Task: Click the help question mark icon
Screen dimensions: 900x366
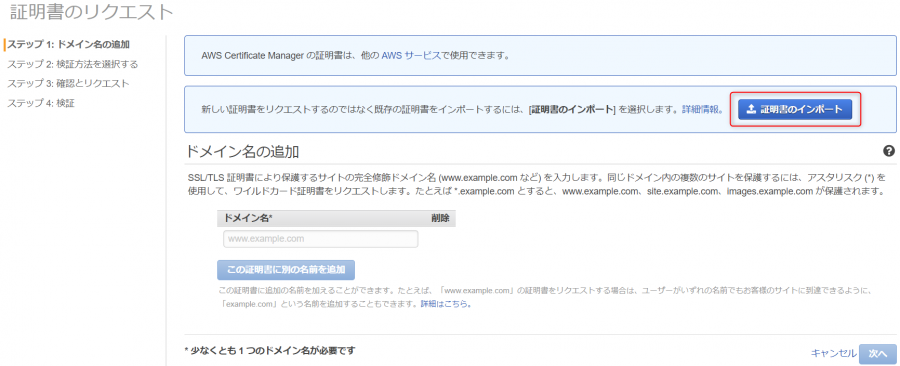Action: click(x=889, y=151)
